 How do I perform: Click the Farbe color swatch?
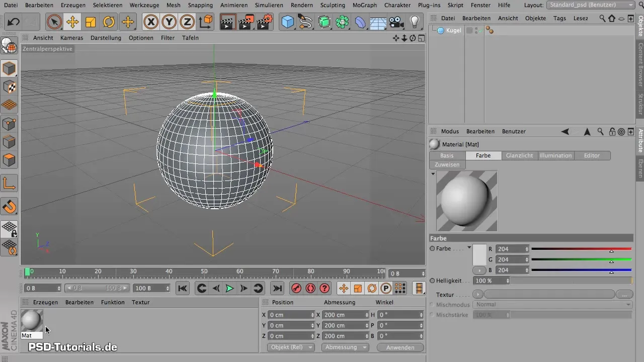point(479,254)
